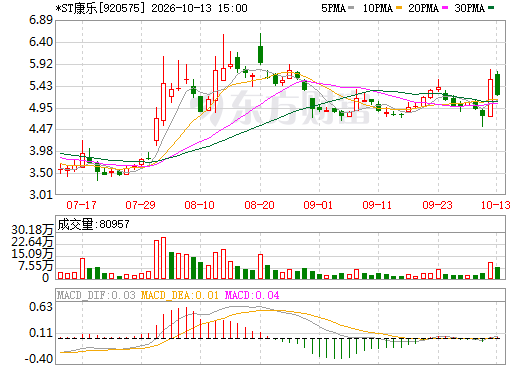The height and width of the screenshot is (365, 520).
Task: Click the last green candlestick on 10-13
Action: coord(497,85)
